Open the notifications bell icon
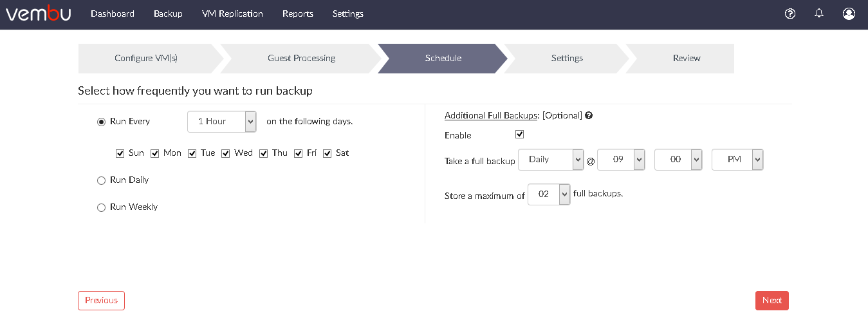Screen dimensions: 868x329 (x=819, y=13)
